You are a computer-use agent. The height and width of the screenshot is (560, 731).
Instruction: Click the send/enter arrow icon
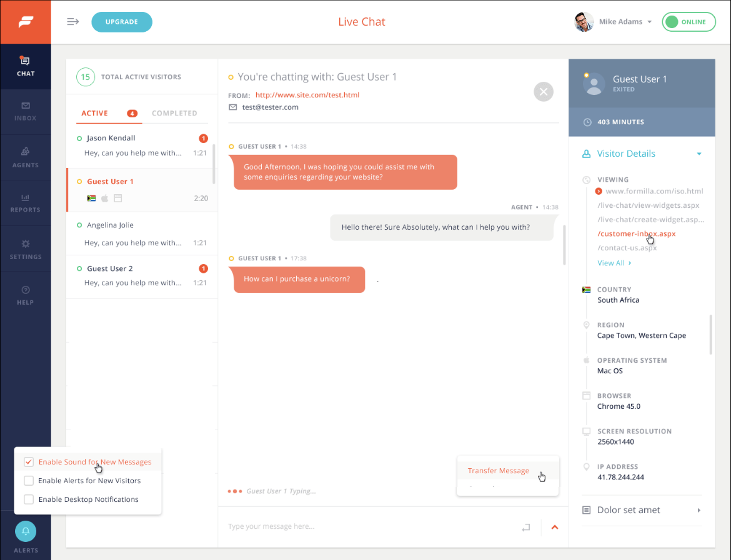526,528
